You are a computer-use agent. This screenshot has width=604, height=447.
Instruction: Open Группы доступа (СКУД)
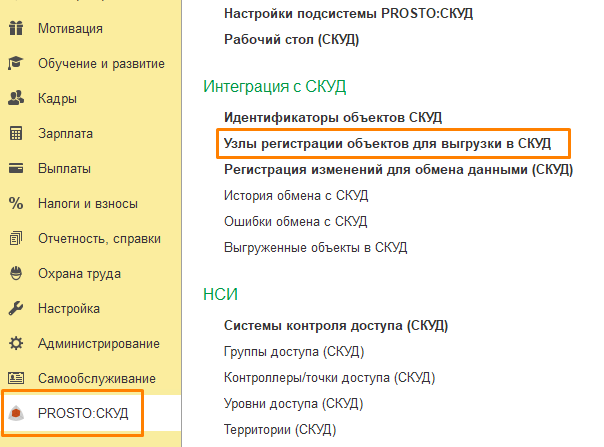click(294, 351)
